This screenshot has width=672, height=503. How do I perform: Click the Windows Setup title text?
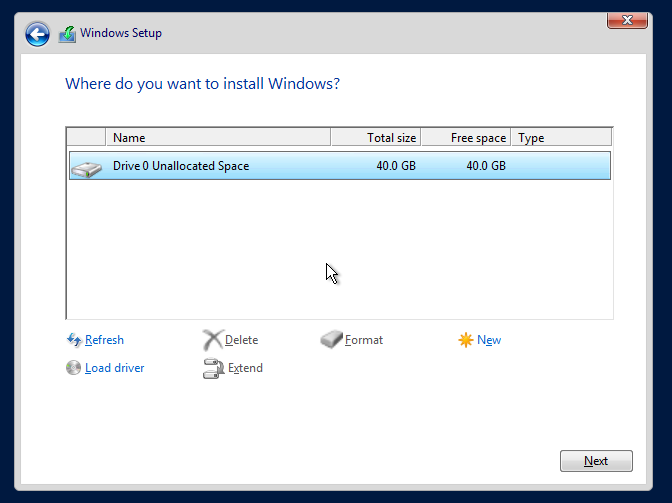tap(121, 33)
